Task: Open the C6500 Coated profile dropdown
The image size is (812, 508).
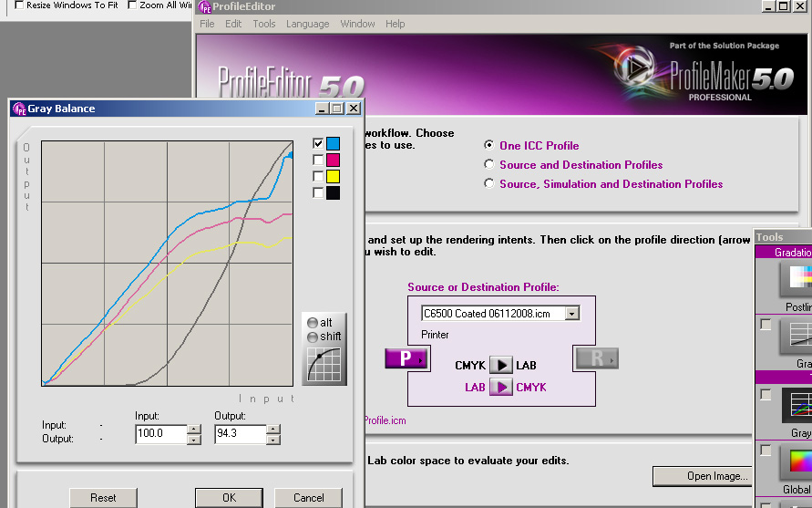Action: click(x=571, y=314)
